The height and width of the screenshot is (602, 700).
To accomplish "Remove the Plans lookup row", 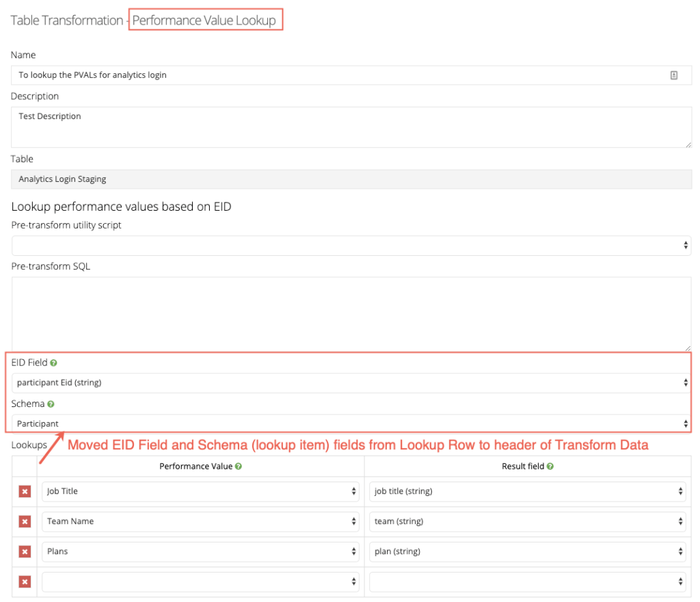I will click(25, 551).
